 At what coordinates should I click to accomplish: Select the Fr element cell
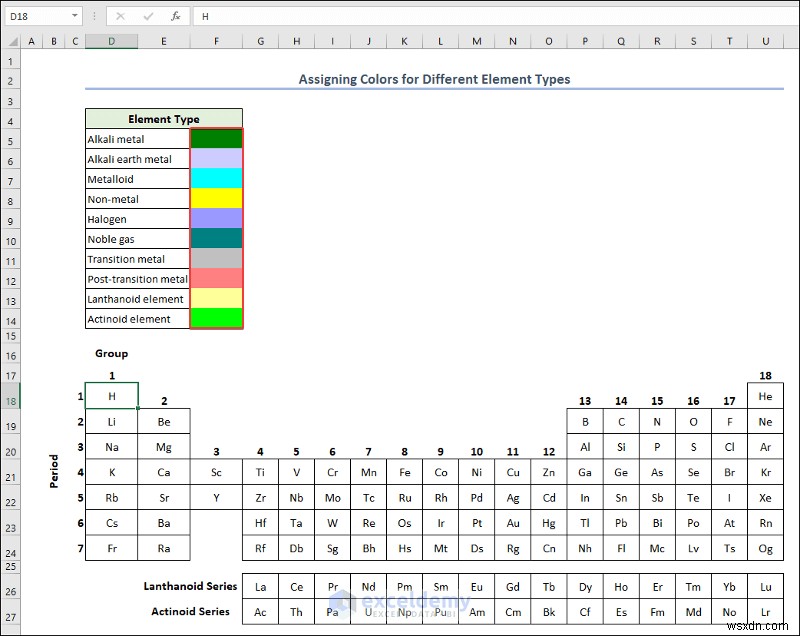[112, 548]
